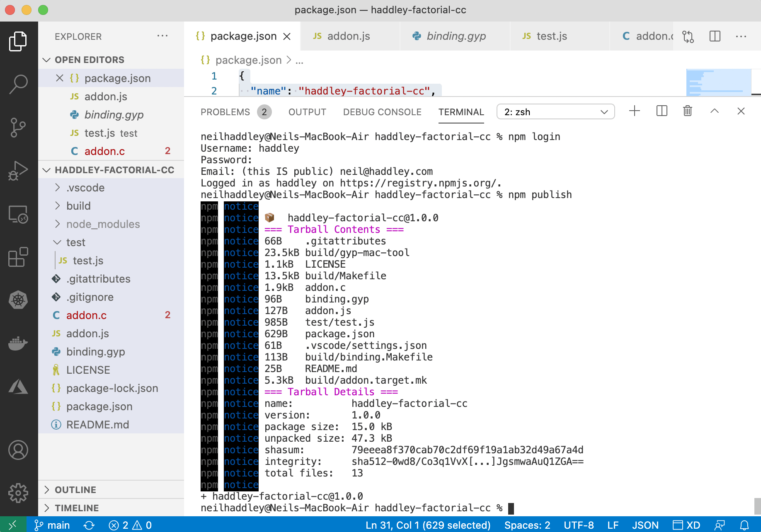Open the Extensions view
This screenshot has width=761, height=532.
[18, 257]
